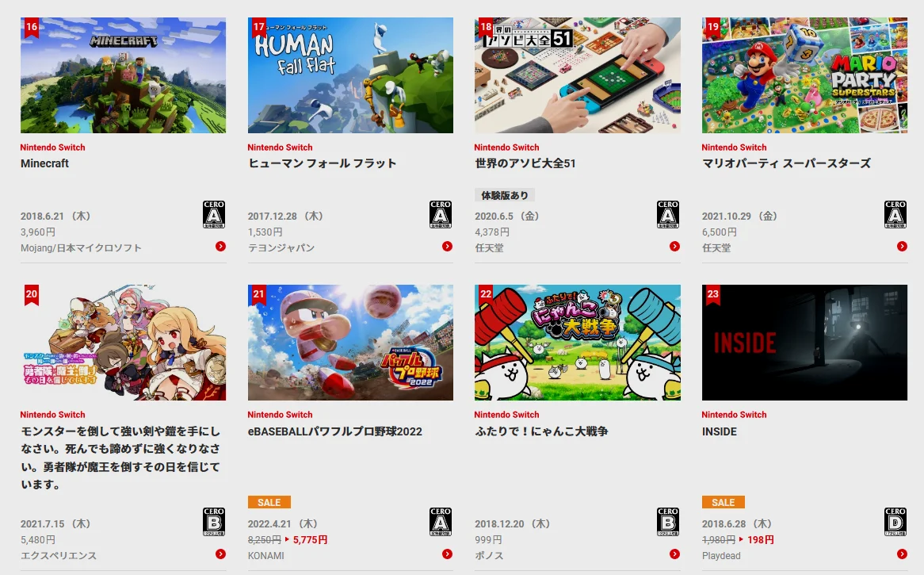Click CERO D rating icon for INSIDE
Viewport: 924px width, 575px height.
point(895,521)
